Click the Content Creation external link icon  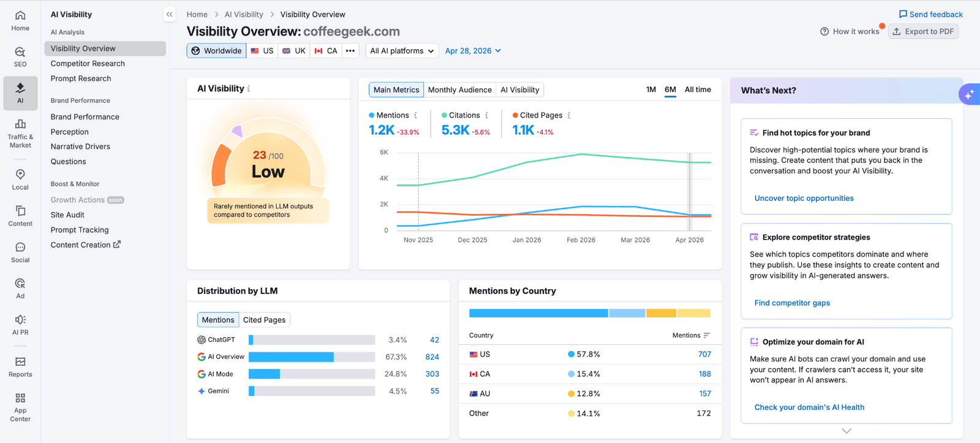point(117,244)
